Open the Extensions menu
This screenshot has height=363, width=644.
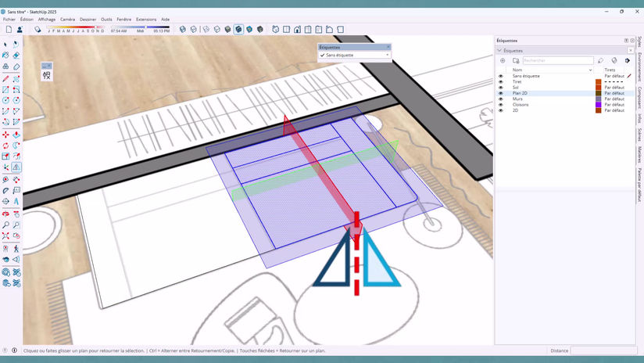[146, 20]
